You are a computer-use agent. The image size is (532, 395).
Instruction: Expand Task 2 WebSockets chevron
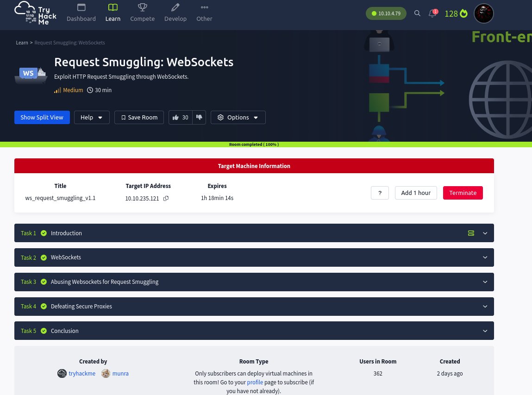click(485, 257)
